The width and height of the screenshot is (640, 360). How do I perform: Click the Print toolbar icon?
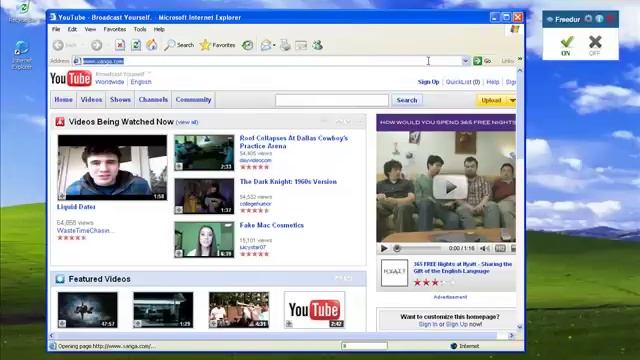coord(285,45)
